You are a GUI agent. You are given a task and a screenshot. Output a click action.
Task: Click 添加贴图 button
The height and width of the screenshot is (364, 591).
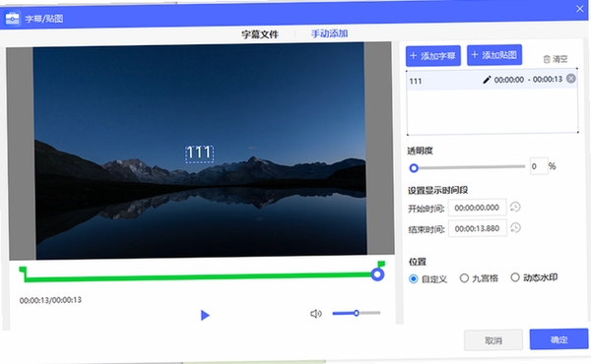494,55
